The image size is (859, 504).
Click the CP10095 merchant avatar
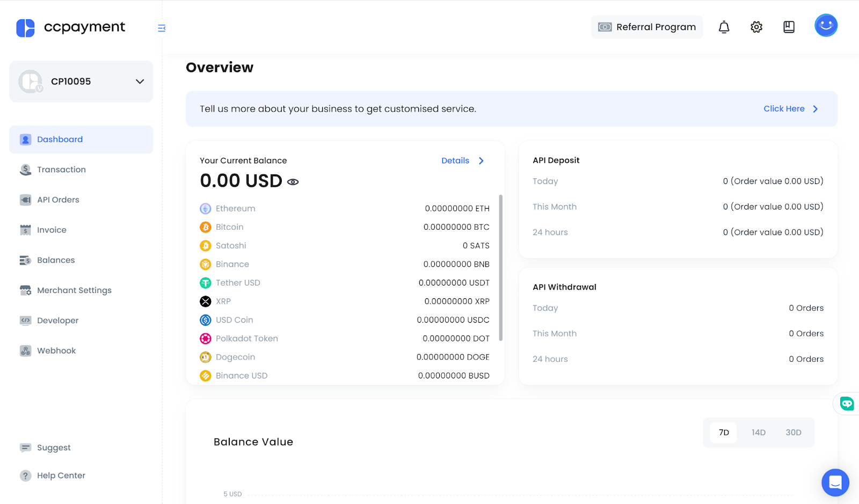tap(31, 82)
